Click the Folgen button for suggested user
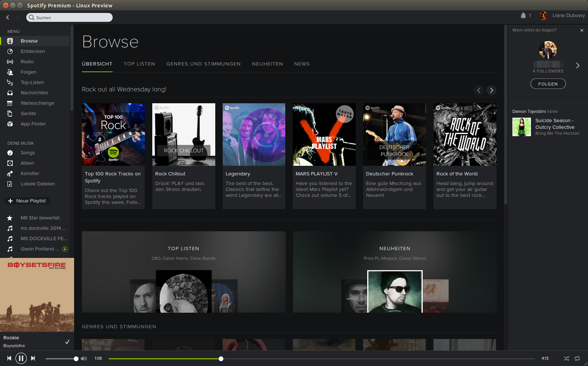This screenshot has height=366, width=588. point(548,84)
